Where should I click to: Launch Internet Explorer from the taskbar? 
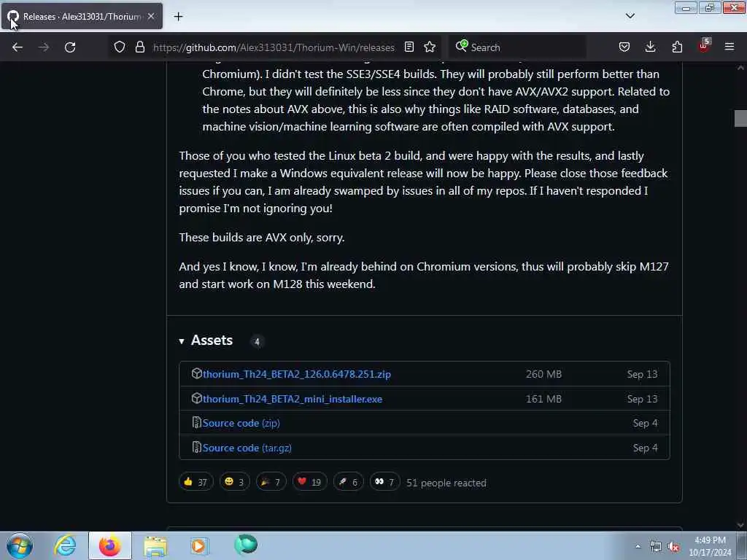[x=65, y=545]
